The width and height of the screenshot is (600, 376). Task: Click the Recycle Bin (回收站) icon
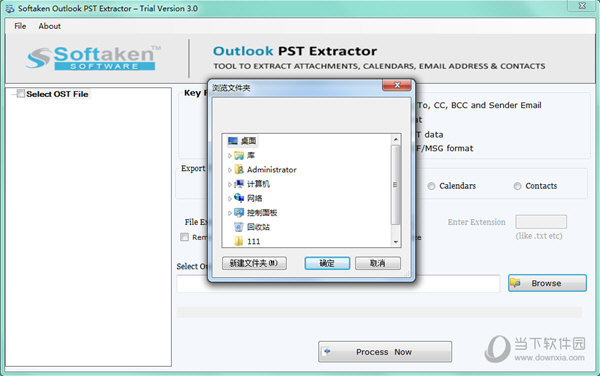click(x=239, y=227)
